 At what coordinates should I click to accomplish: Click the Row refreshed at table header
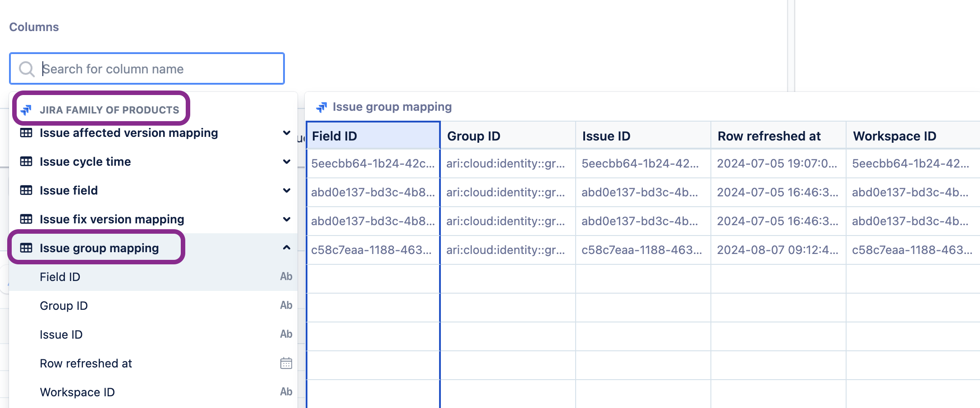[x=779, y=136]
